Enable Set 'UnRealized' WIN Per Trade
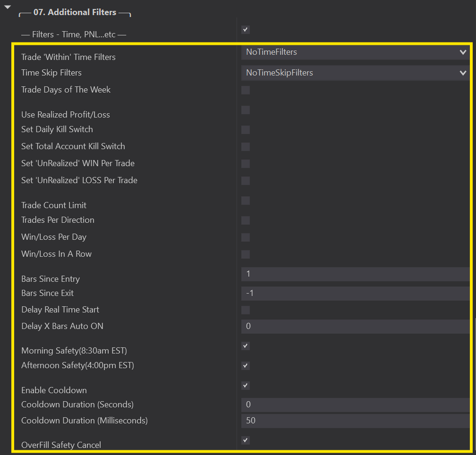Screen dimensions: 476x455 coord(246,164)
